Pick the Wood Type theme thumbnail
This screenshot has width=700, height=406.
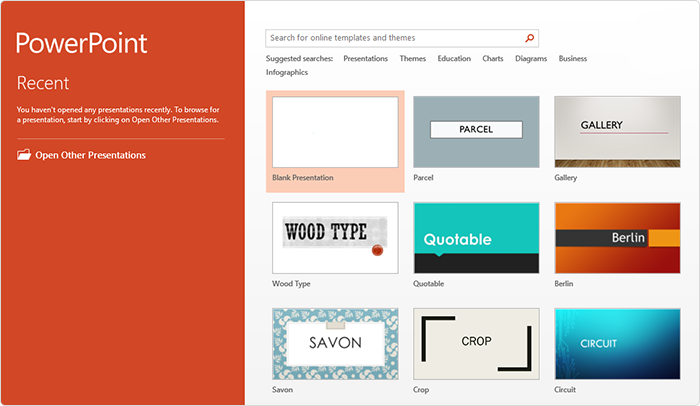tap(335, 238)
